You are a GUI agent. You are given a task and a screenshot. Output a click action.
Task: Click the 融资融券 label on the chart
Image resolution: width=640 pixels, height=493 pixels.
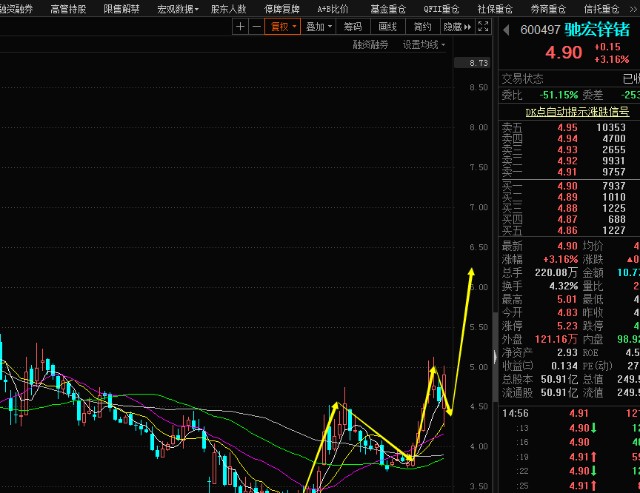pos(370,45)
